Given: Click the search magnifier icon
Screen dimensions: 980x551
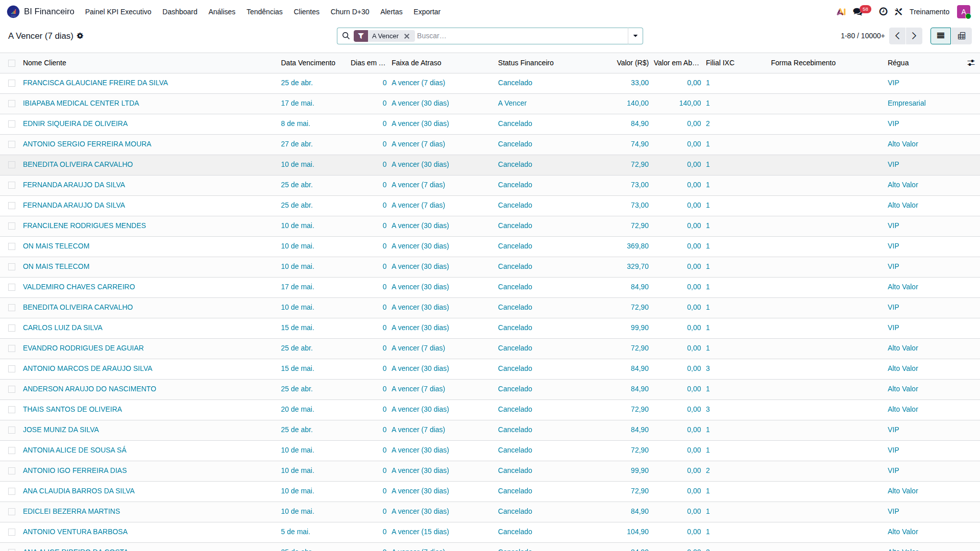Looking at the screenshot, I should coord(346,36).
